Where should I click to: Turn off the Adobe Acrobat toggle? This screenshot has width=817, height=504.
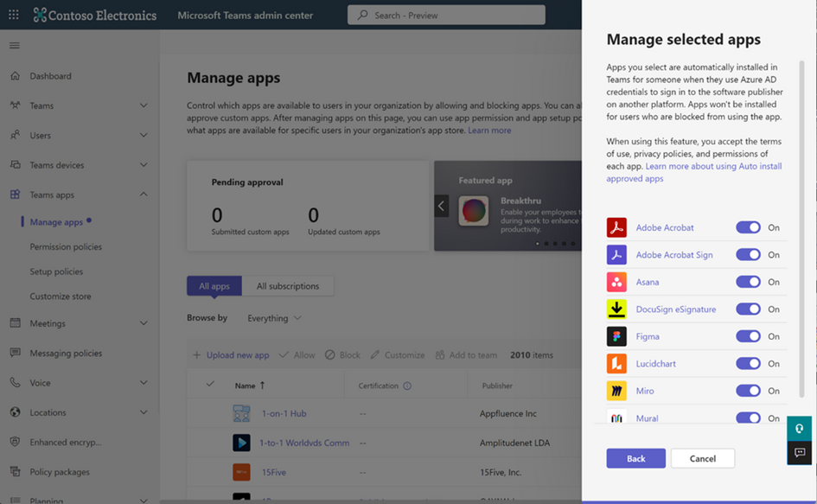pos(748,227)
